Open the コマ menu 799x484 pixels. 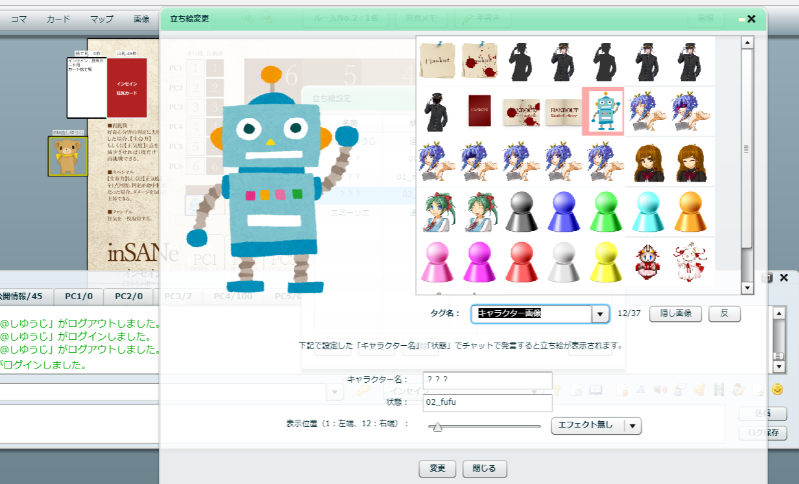19,19
